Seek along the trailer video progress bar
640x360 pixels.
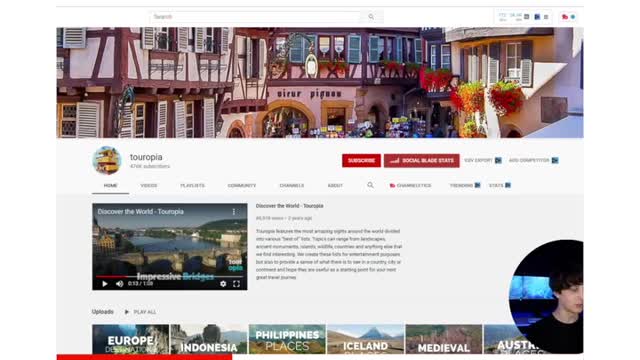tap(169, 276)
